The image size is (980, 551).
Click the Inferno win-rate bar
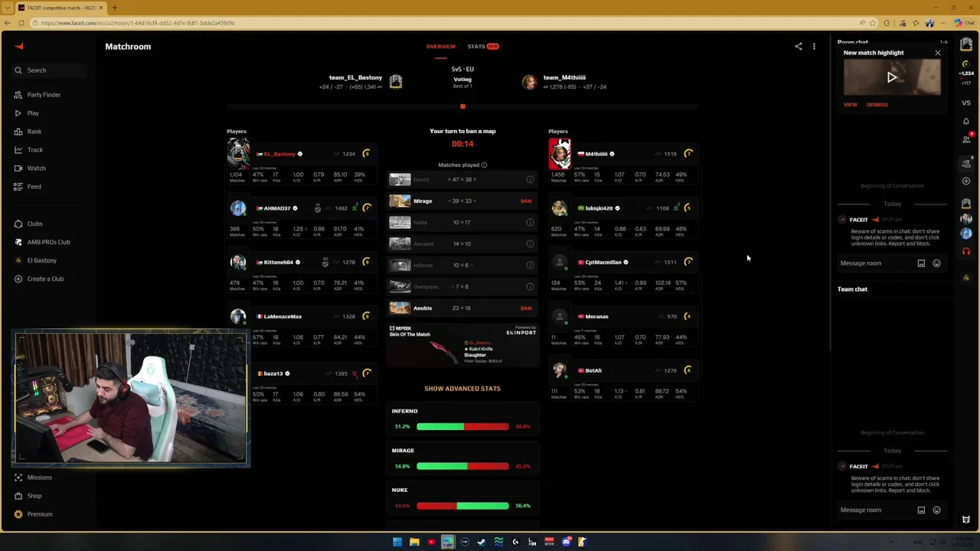[x=462, y=426]
